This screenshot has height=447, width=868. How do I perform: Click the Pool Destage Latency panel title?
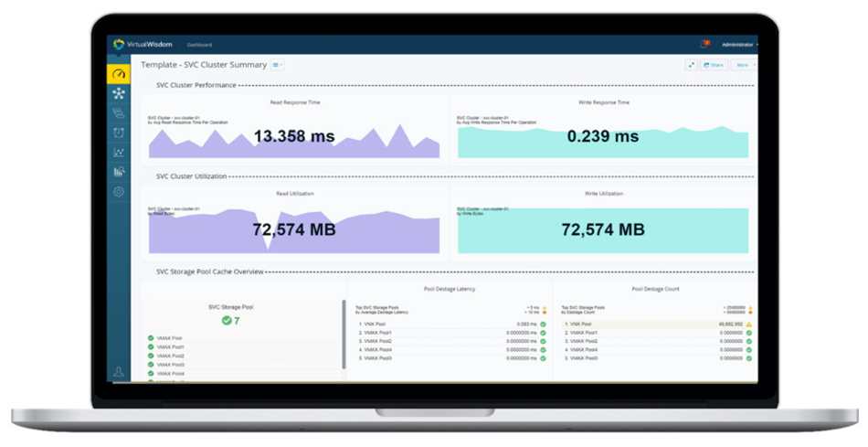pos(450,289)
